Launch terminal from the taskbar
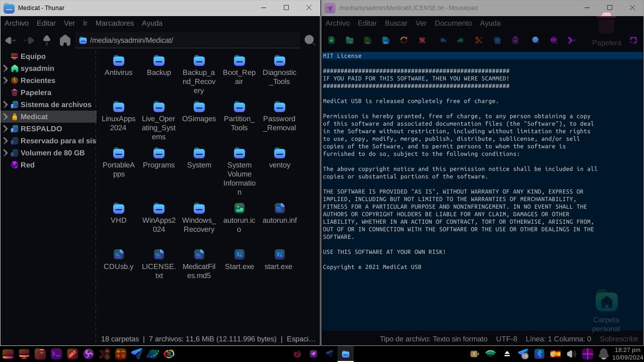Image resolution: width=644 pixels, height=362 pixels. pos(56,354)
